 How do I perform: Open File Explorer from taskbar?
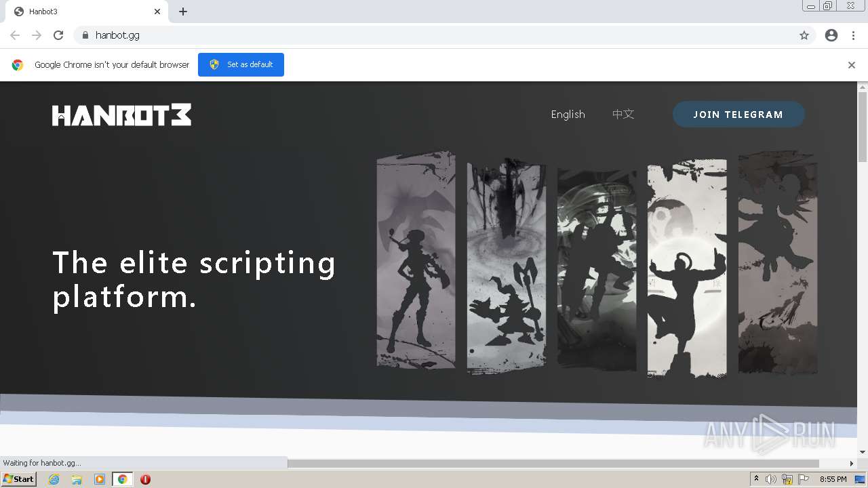[x=77, y=479]
